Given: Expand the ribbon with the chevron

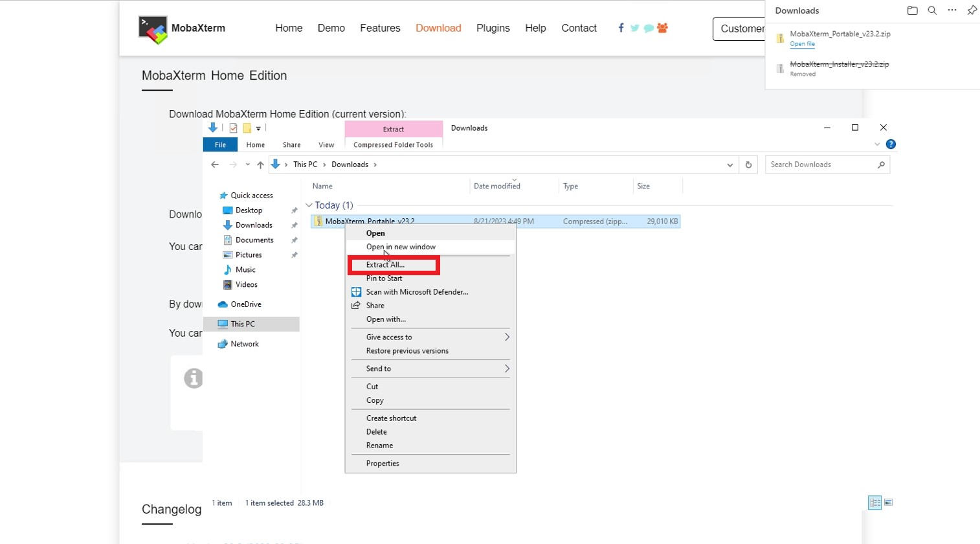Looking at the screenshot, I should (x=877, y=144).
